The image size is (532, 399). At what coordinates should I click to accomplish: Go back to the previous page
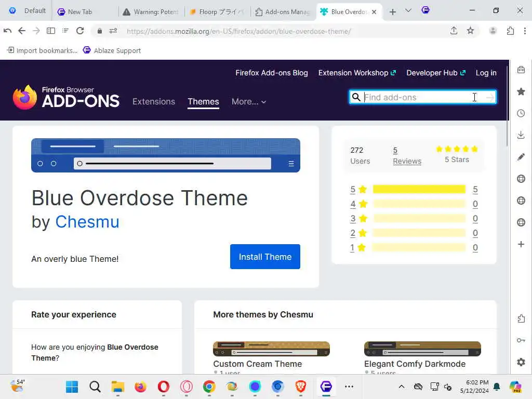(22, 31)
